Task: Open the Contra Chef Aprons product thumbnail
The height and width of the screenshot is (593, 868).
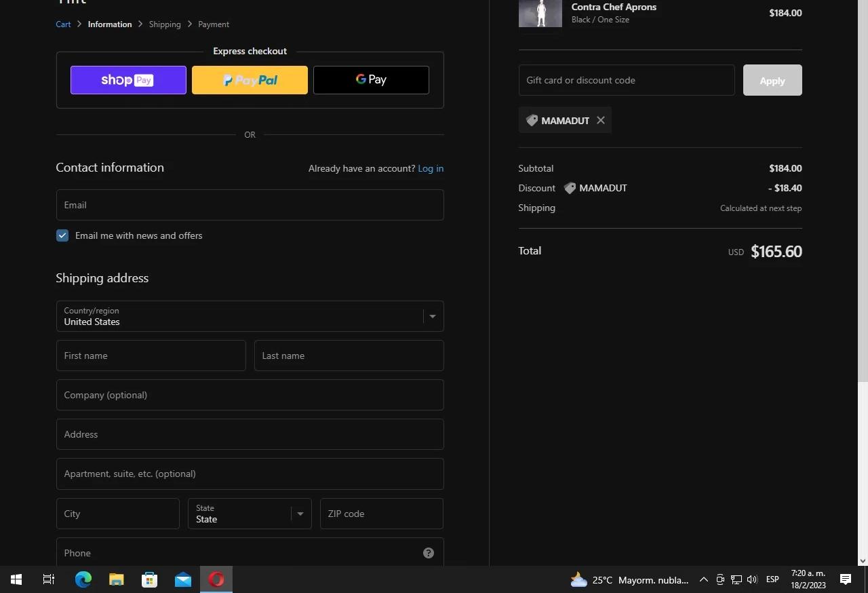Action: click(540, 13)
